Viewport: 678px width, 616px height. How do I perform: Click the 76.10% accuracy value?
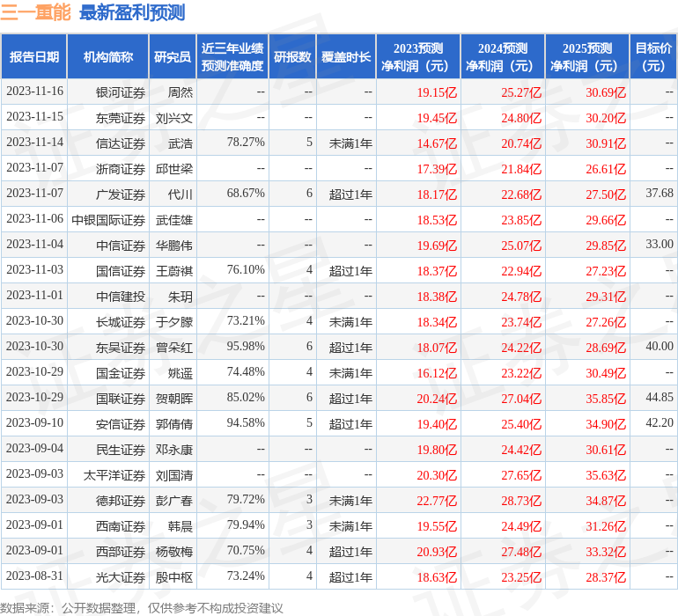pyautogui.click(x=246, y=270)
